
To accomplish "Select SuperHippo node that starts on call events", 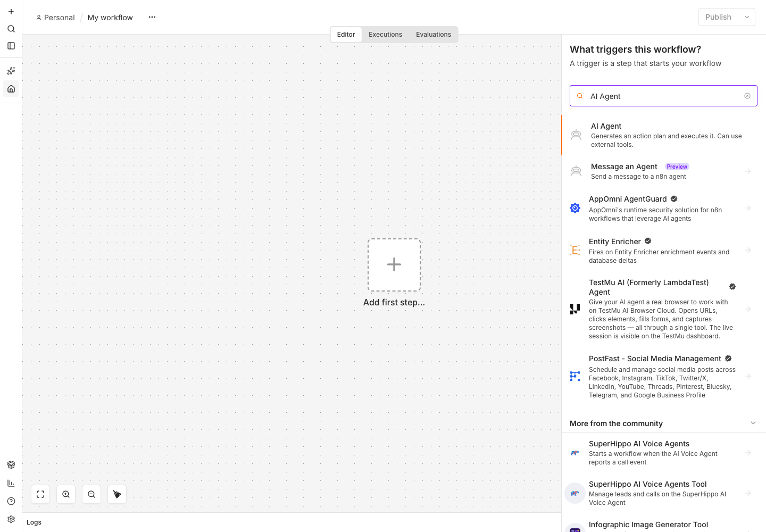I will [x=663, y=453].
